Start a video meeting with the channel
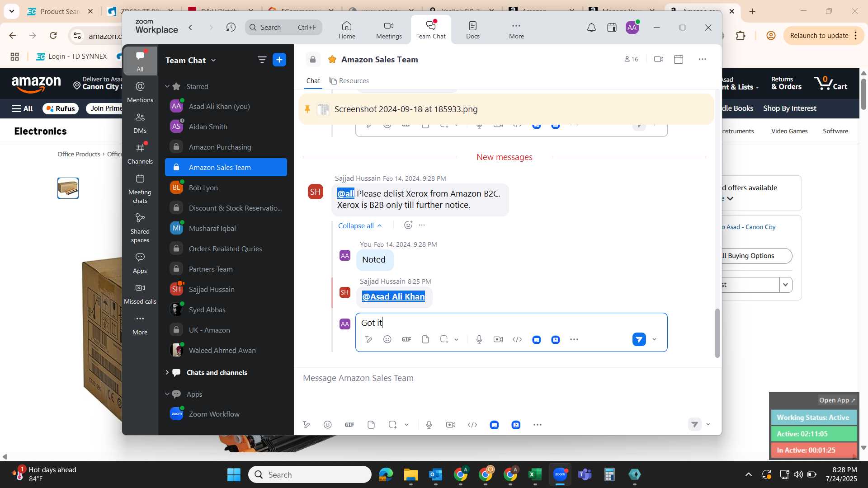This screenshot has width=868, height=488. [659, 59]
